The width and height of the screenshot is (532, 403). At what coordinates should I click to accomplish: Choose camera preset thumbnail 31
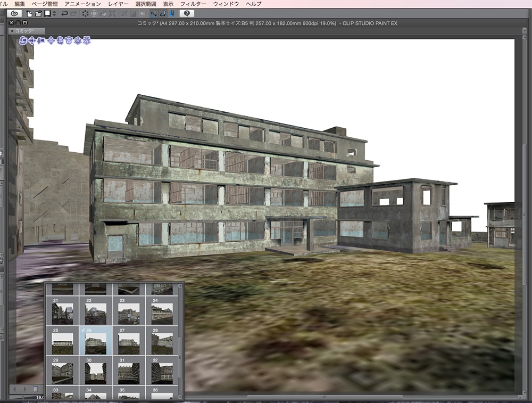(129, 371)
